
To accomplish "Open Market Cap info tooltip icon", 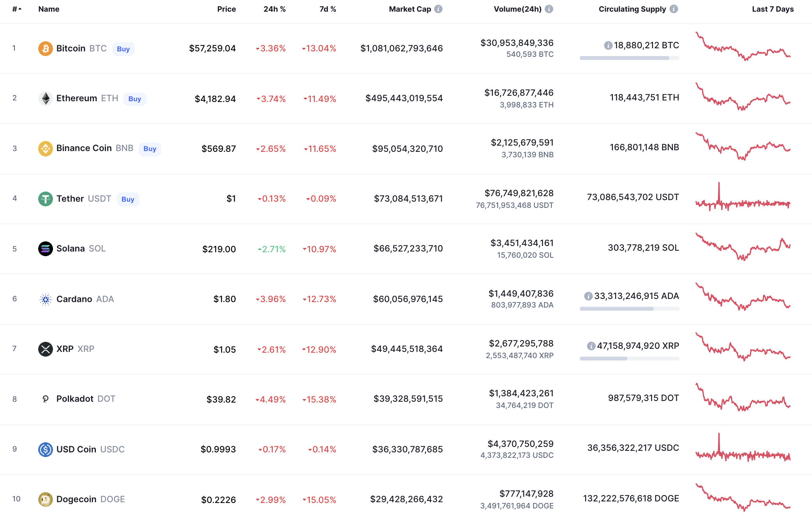I will [438, 9].
